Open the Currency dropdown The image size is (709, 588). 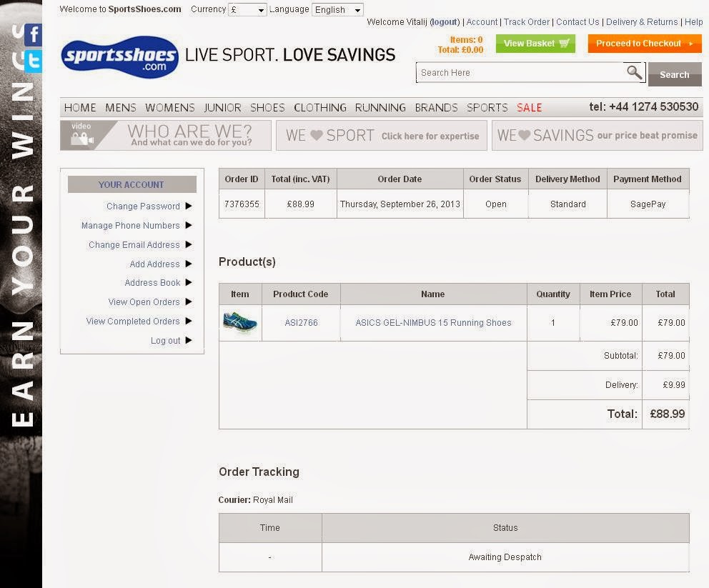[x=247, y=9]
